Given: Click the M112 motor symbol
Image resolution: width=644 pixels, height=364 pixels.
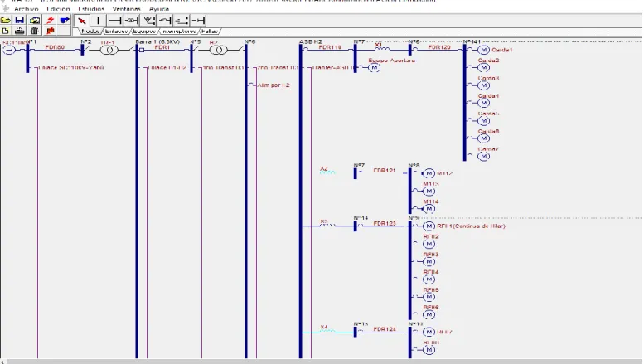Looking at the screenshot, I should pos(429,173).
